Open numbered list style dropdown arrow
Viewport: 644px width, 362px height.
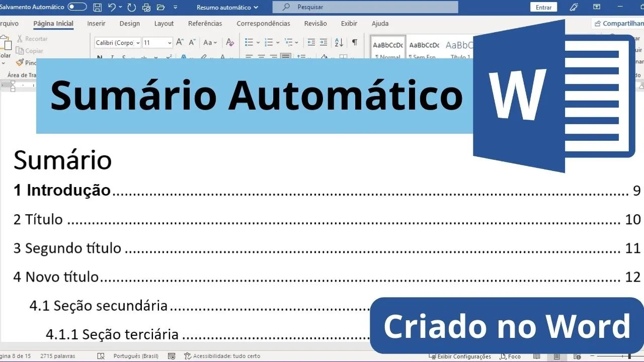tap(278, 43)
